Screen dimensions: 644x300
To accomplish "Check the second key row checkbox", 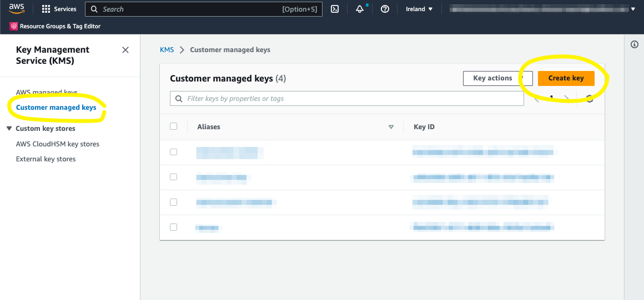I will 173,177.
